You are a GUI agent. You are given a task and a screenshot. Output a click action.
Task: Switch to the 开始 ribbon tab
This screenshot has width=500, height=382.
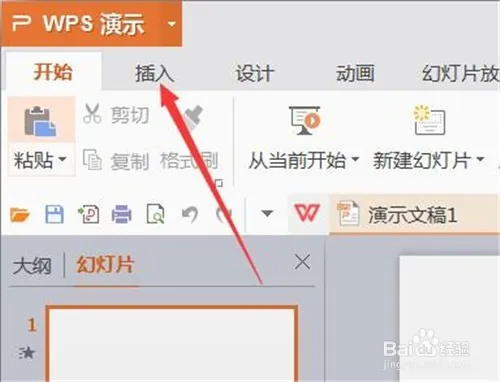click(x=53, y=72)
